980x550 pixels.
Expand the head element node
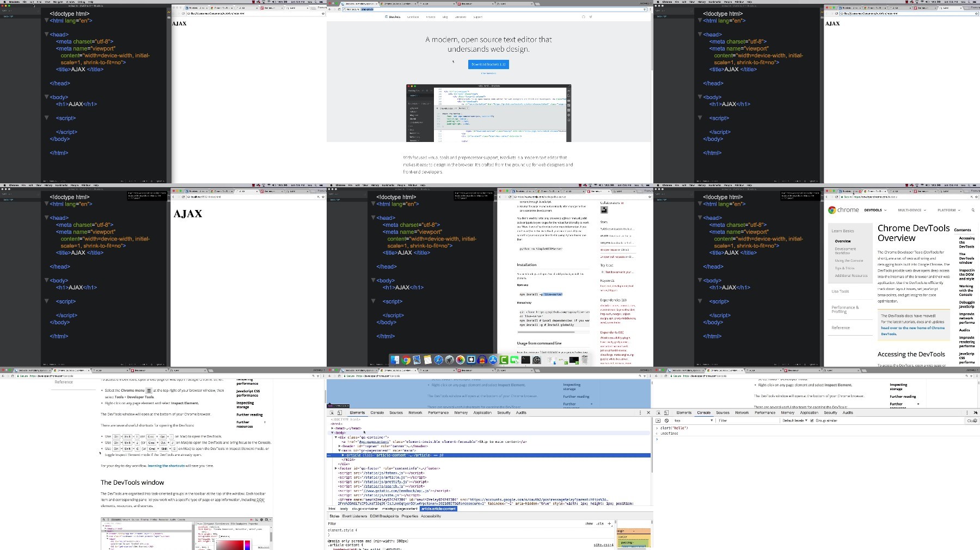(x=333, y=428)
